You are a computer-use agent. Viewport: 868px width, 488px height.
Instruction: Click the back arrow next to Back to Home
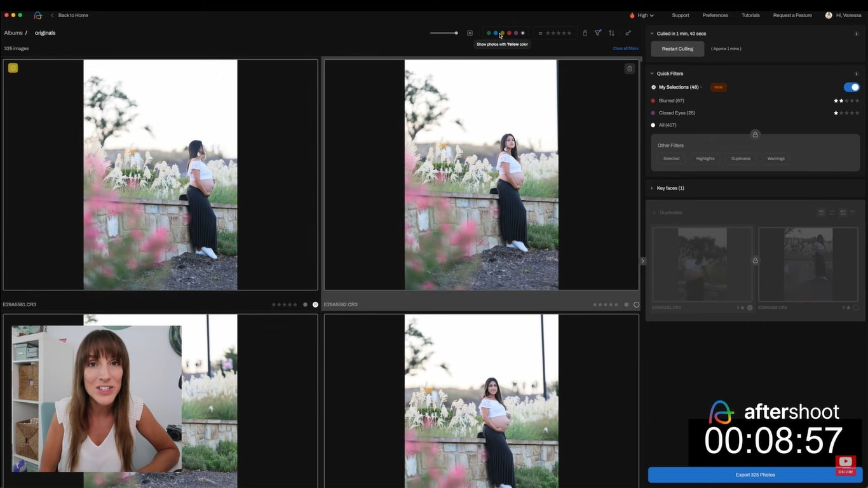(x=52, y=15)
